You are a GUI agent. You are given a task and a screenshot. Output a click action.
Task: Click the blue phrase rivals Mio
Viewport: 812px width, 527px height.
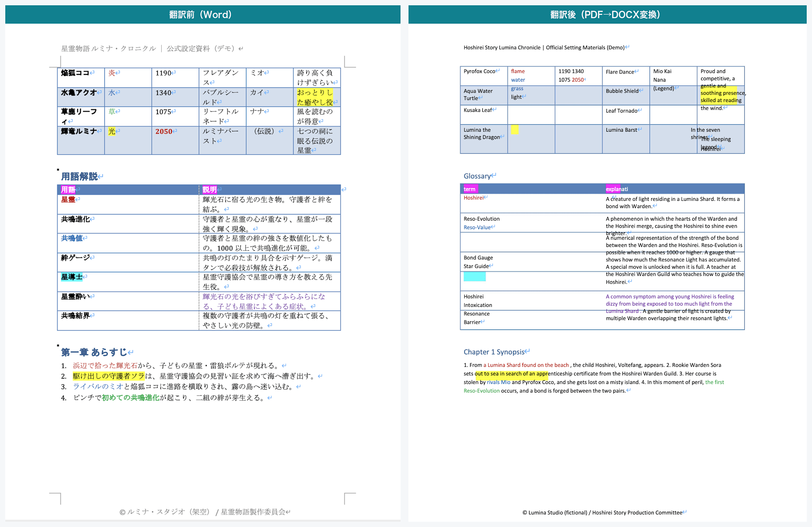(499, 382)
